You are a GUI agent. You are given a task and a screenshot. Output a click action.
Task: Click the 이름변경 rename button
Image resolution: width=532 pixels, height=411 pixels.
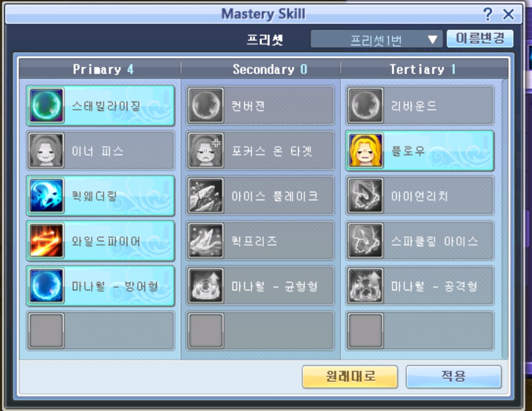(x=480, y=39)
